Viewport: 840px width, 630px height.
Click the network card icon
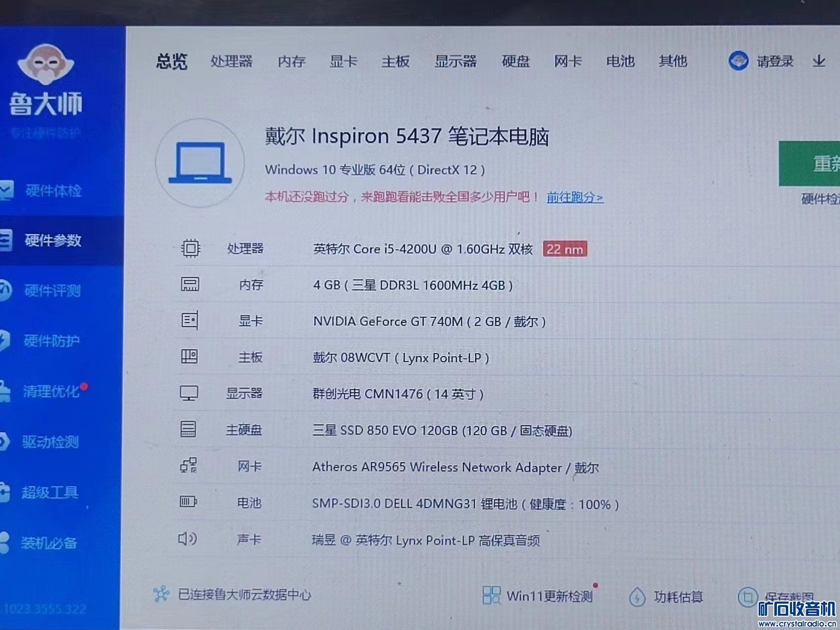(188, 465)
